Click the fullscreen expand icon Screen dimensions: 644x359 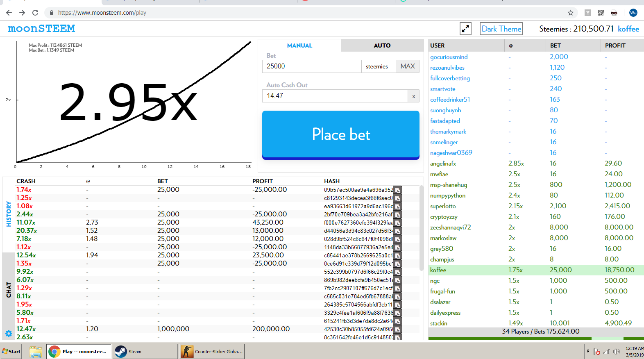(465, 29)
